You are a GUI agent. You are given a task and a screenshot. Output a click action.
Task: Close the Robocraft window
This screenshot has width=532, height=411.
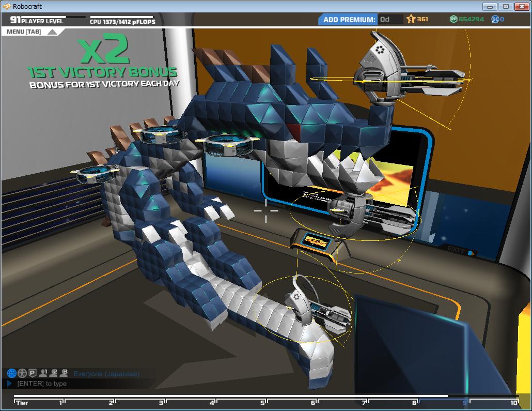(x=522, y=6)
